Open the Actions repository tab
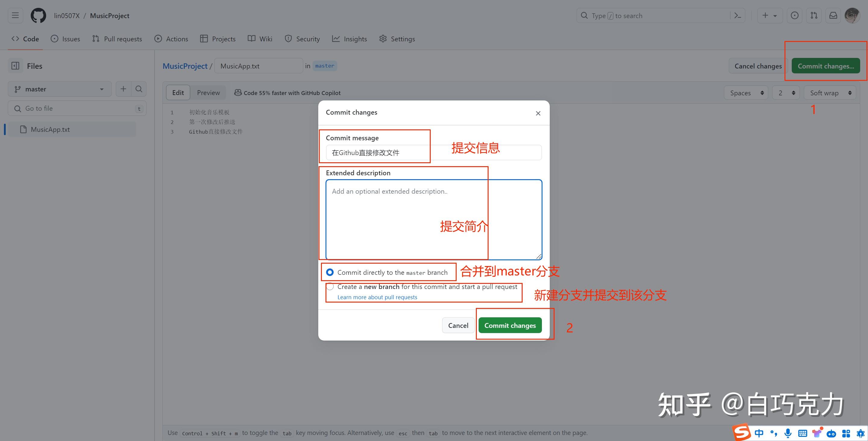 (171, 39)
